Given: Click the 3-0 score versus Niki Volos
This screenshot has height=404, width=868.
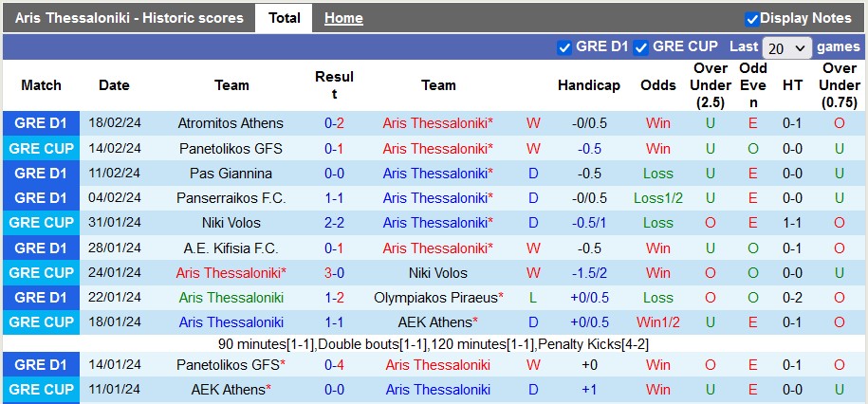Looking at the screenshot, I should [x=334, y=273].
